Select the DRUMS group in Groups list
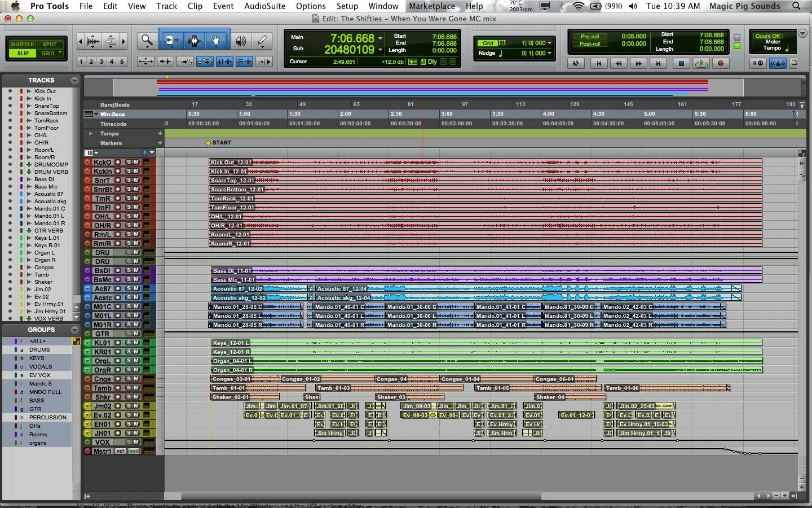The height and width of the screenshot is (508, 812). pos(39,350)
